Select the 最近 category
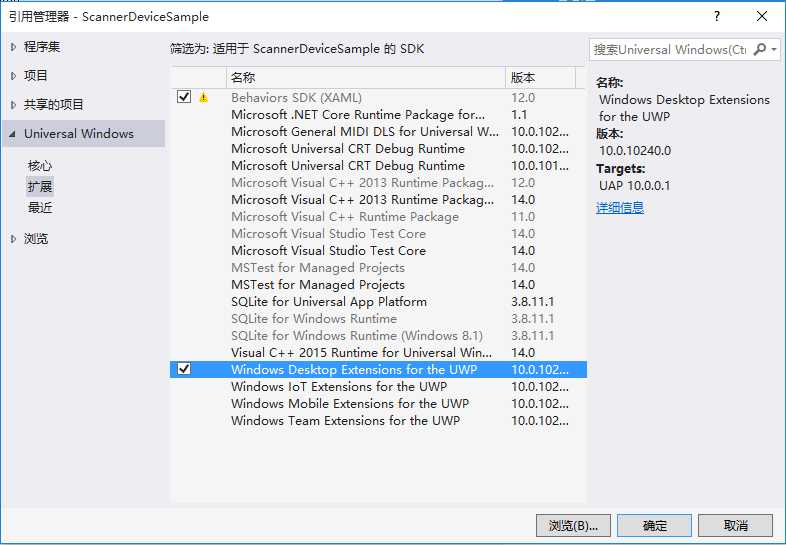This screenshot has height=545, width=786. pyautogui.click(x=40, y=208)
